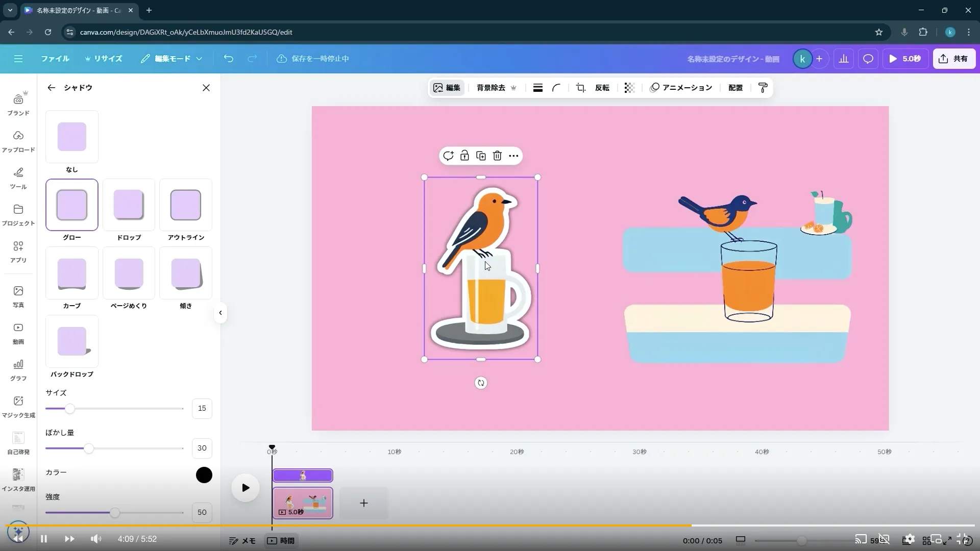Open the ファイル menu
980x551 pixels.
55,59
